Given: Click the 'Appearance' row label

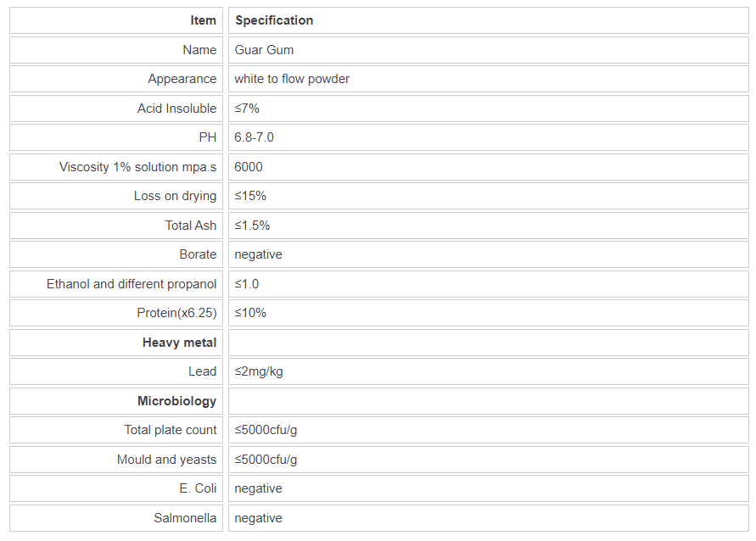Looking at the screenshot, I should (x=182, y=79).
